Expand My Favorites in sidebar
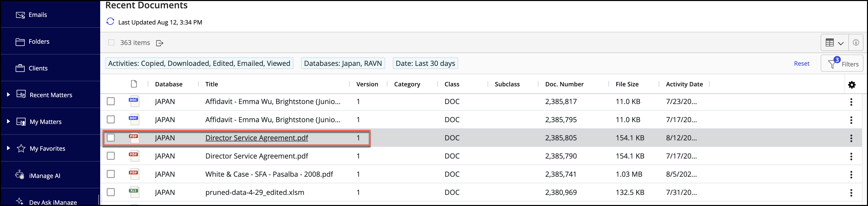The image size is (868, 206). pos(8,148)
